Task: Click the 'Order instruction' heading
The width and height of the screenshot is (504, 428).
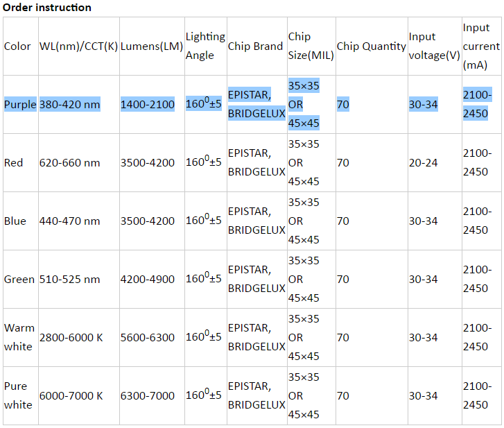Action: [47, 8]
